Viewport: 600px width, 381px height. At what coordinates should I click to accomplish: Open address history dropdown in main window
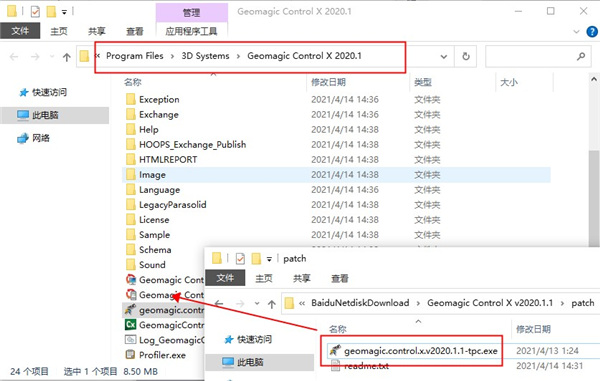[x=444, y=57]
